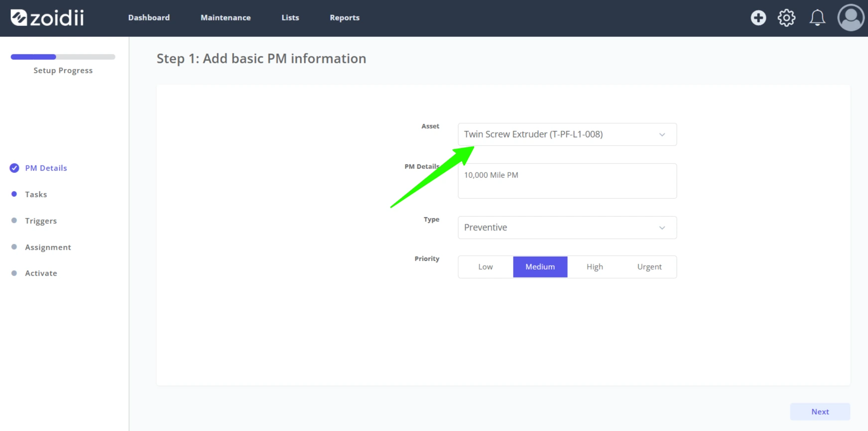
Task: Go to Triggers step
Action: coord(41,221)
